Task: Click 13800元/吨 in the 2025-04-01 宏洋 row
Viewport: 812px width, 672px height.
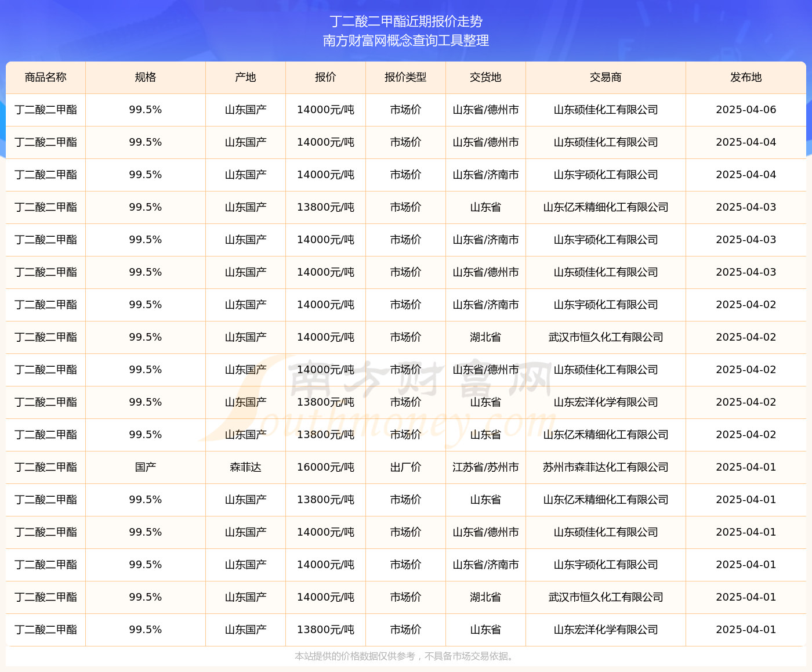Action: click(x=325, y=630)
